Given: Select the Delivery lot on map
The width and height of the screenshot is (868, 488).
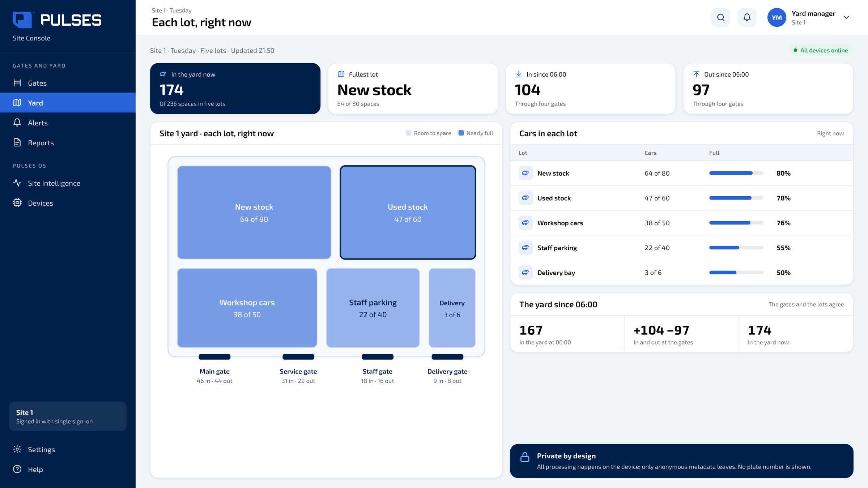Looking at the screenshot, I should click(452, 308).
